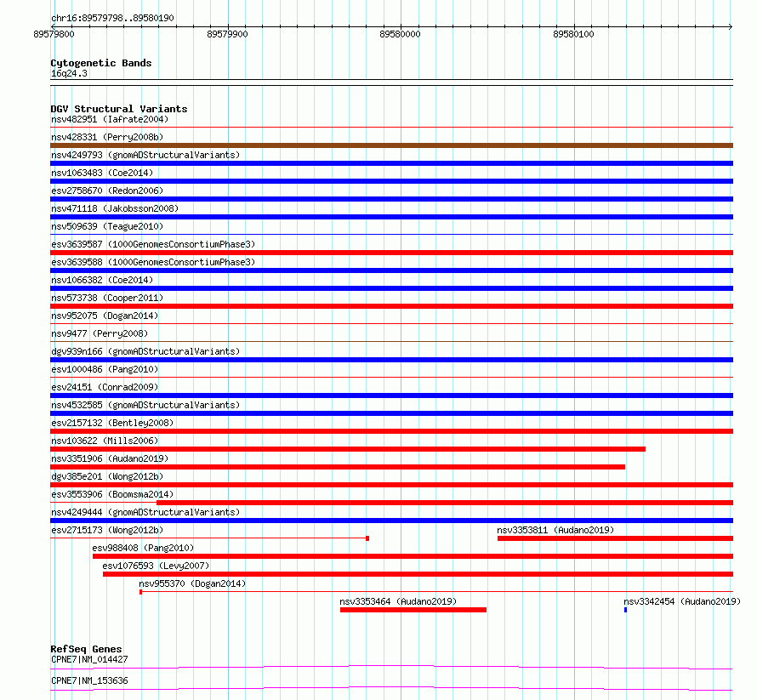
Task: Open the esv3639588 1000Genomes variant label
Action: point(153,262)
